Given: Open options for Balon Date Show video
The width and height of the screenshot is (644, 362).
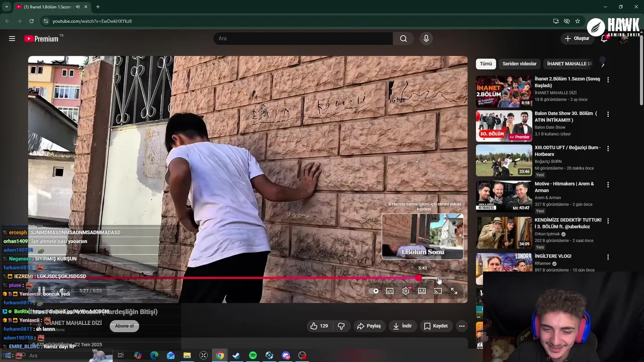Looking at the screenshot, I should pos(608,115).
